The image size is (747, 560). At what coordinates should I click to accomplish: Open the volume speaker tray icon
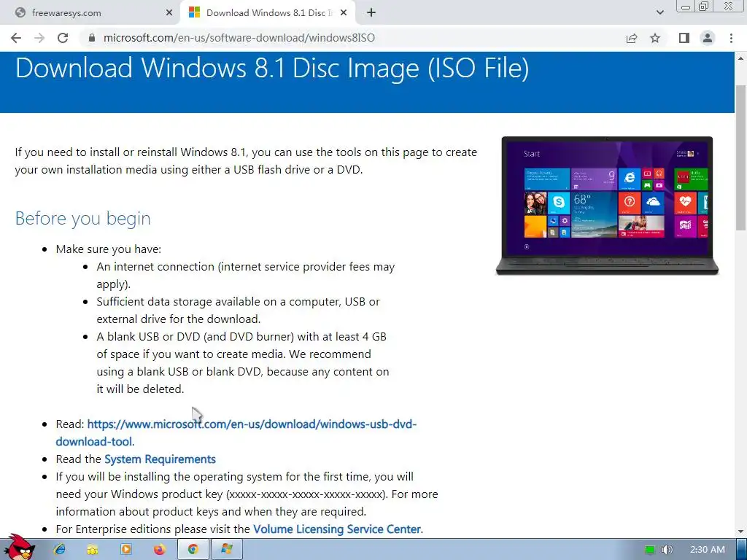(667, 550)
